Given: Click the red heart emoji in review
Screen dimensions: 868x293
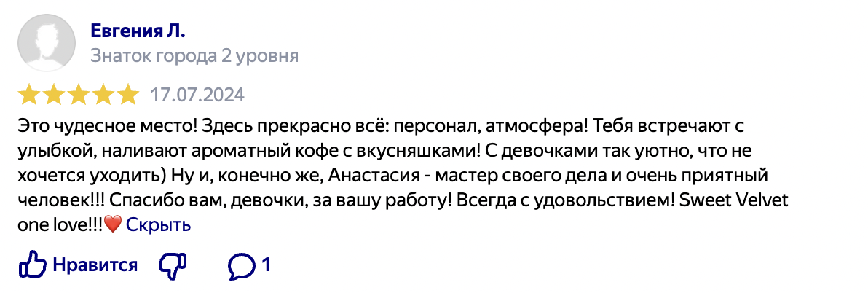Looking at the screenshot, I should [113, 225].
